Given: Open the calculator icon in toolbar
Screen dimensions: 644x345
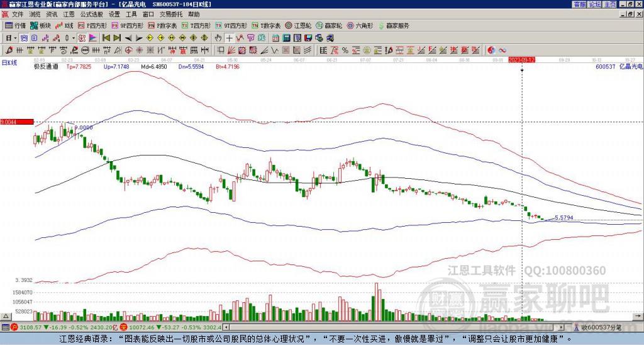Looking at the screenshot, I should coord(286,38).
